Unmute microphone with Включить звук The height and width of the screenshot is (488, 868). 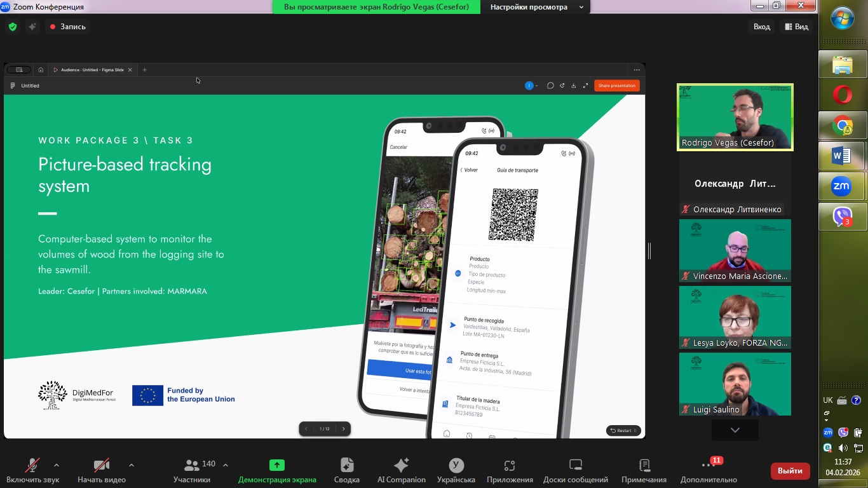(32, 470)
